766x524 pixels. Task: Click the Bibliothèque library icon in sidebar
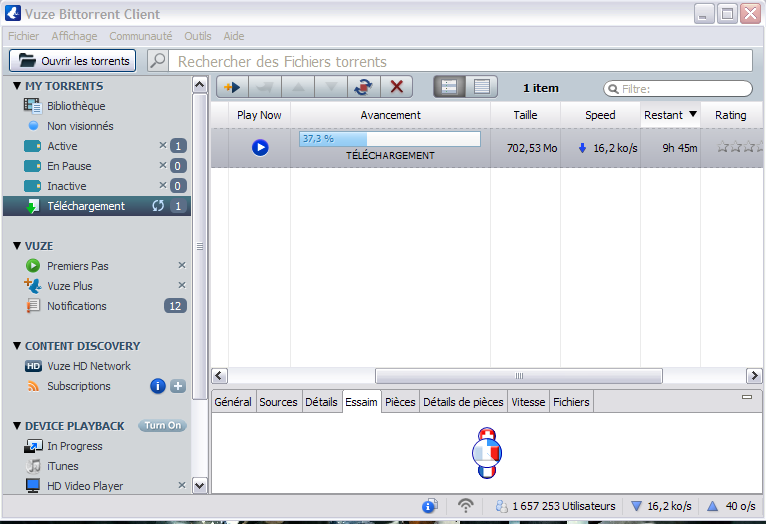pos(32,105)
